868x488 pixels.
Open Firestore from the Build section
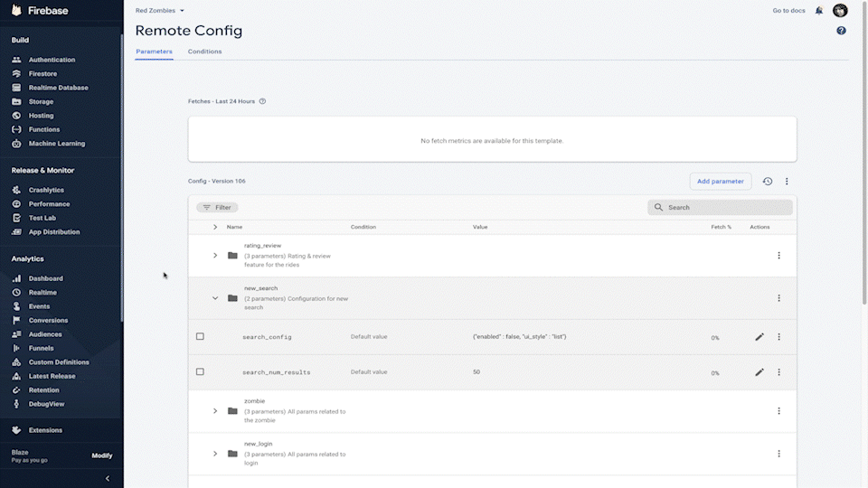[42, 73]
